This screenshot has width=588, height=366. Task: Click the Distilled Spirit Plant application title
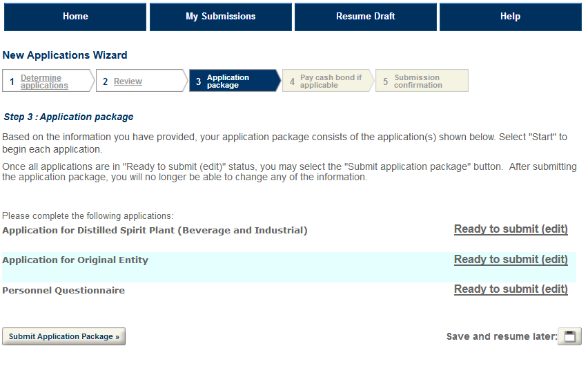point(155,230)
